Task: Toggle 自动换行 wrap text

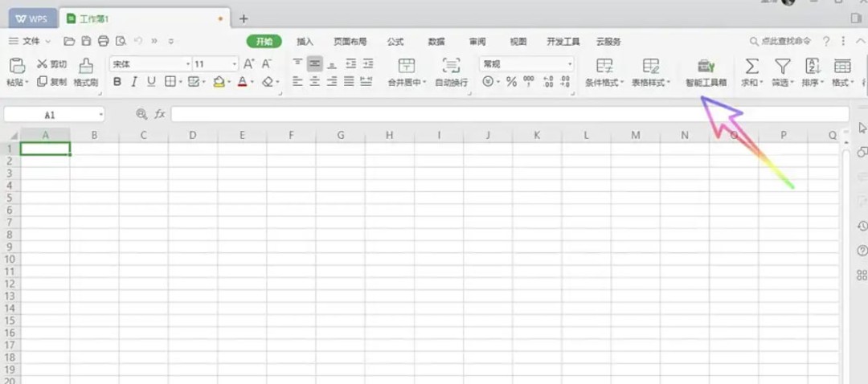Action: coord(452,72)
